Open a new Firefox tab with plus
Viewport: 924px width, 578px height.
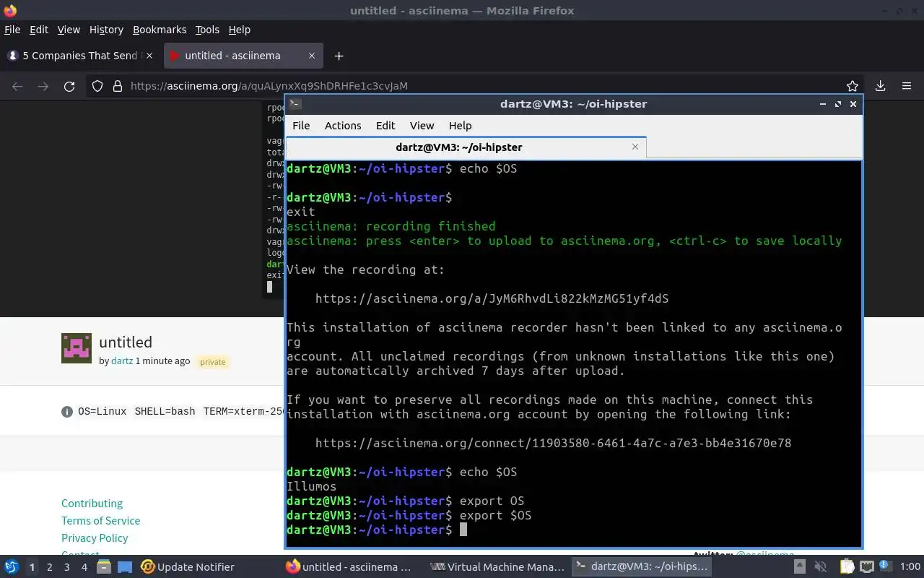coord(339,56)
